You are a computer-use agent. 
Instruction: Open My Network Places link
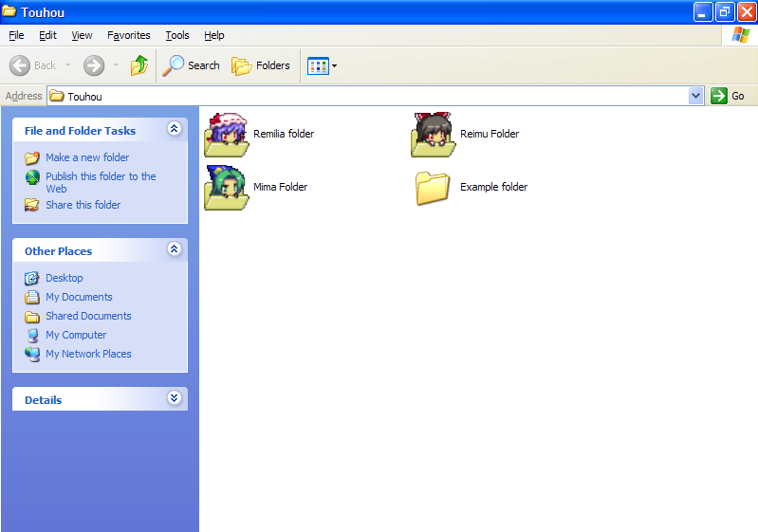pos(88,354)
